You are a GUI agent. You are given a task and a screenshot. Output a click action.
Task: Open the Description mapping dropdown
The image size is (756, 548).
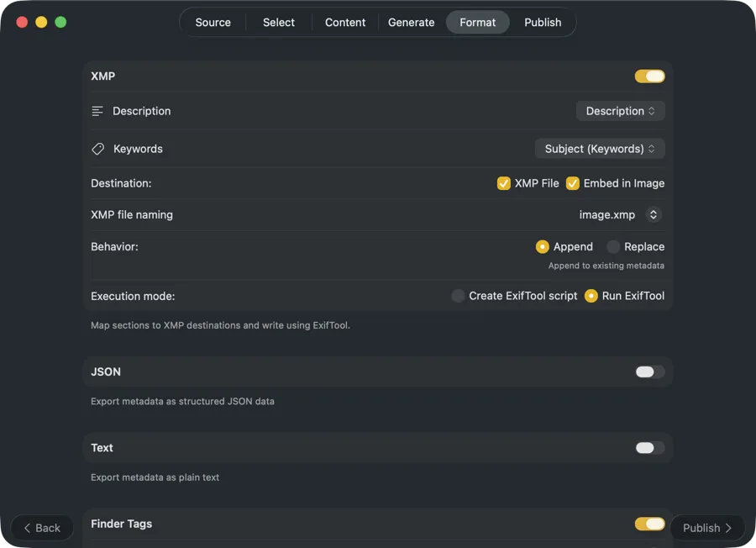pos(620,110)
